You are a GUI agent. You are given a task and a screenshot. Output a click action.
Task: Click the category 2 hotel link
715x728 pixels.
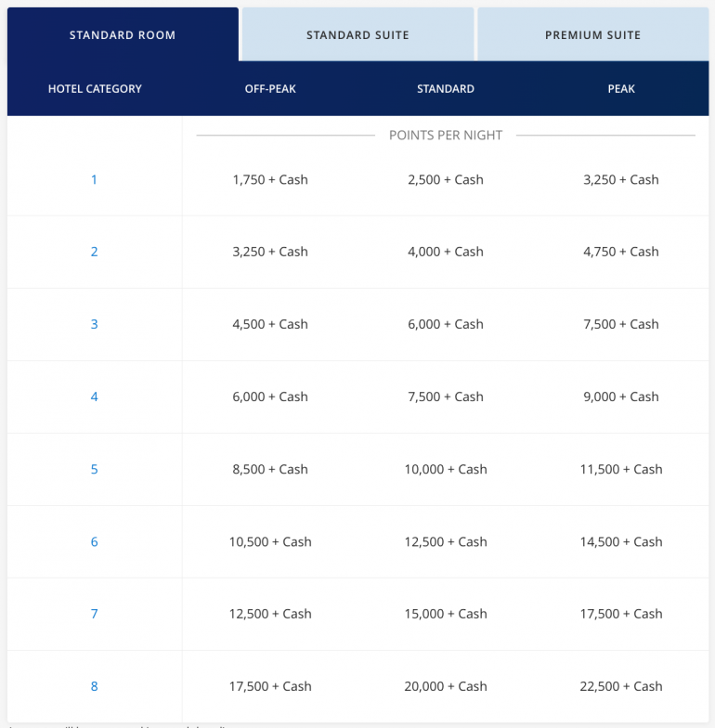click(94, 252)
